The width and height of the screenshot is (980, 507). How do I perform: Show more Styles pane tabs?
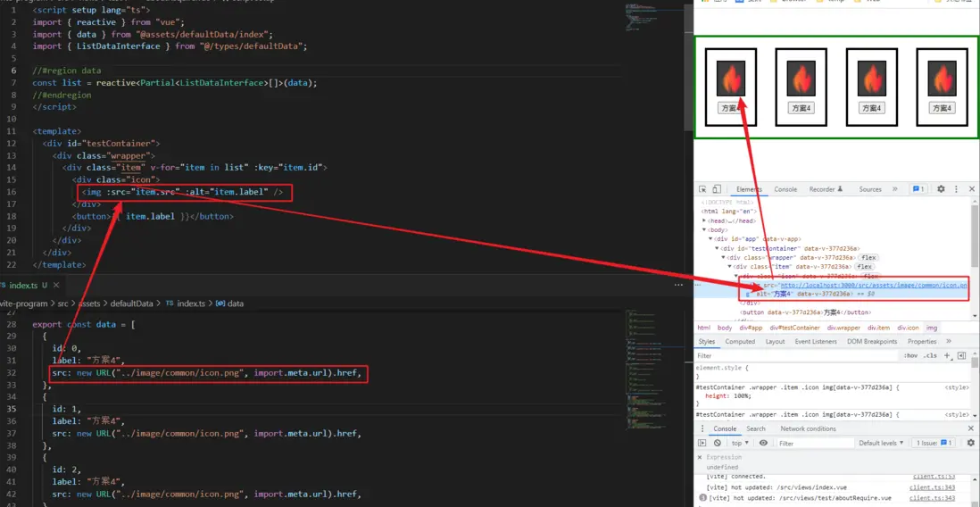[949, 341]
